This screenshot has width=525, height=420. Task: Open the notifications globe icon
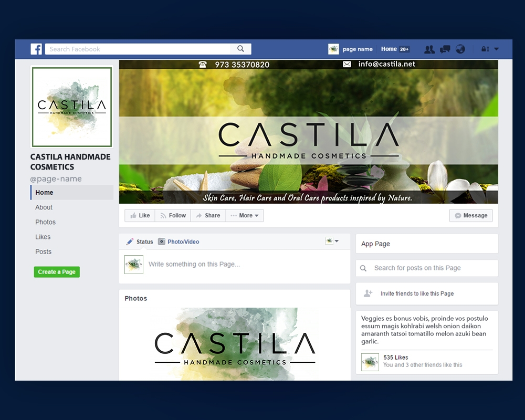tap(460, 49)
